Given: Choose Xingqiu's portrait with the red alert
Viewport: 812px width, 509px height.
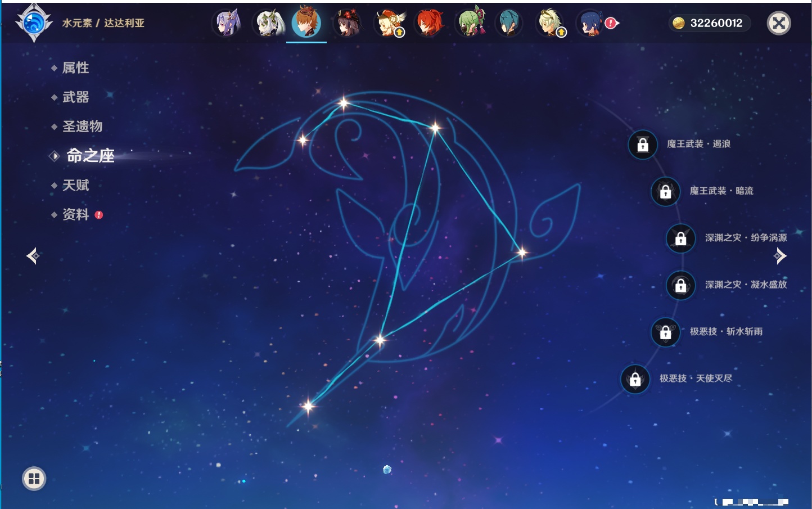Looking at the screenshot, I should click(x=590, y=24).
